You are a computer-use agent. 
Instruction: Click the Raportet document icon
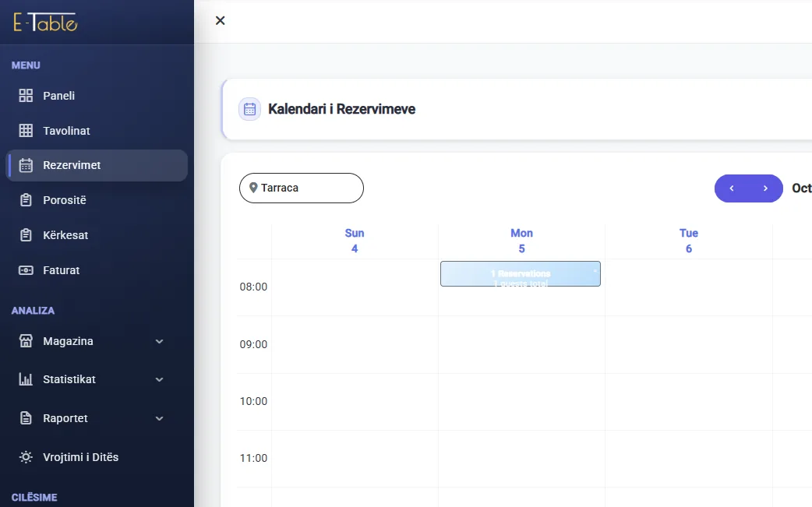(x=26, y=418)
